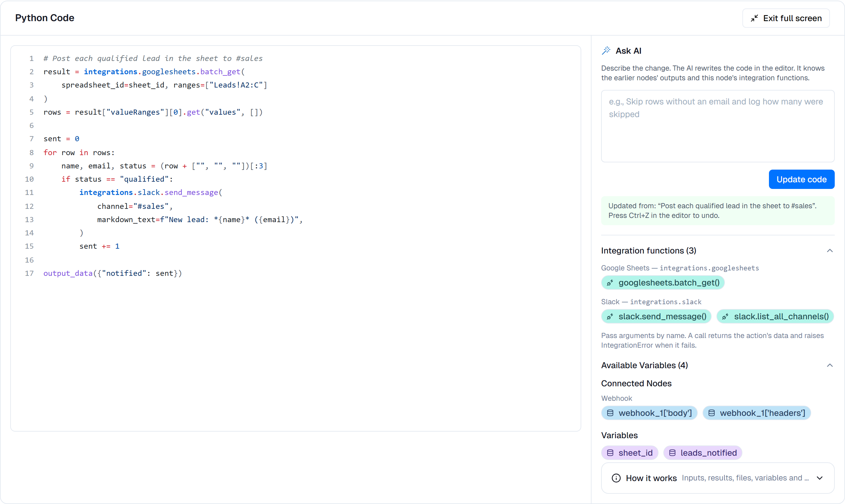Click the 'if status == "qualified":' line
Screen dimensions: 845x504
pyautogui.click(x=117, y=179)
